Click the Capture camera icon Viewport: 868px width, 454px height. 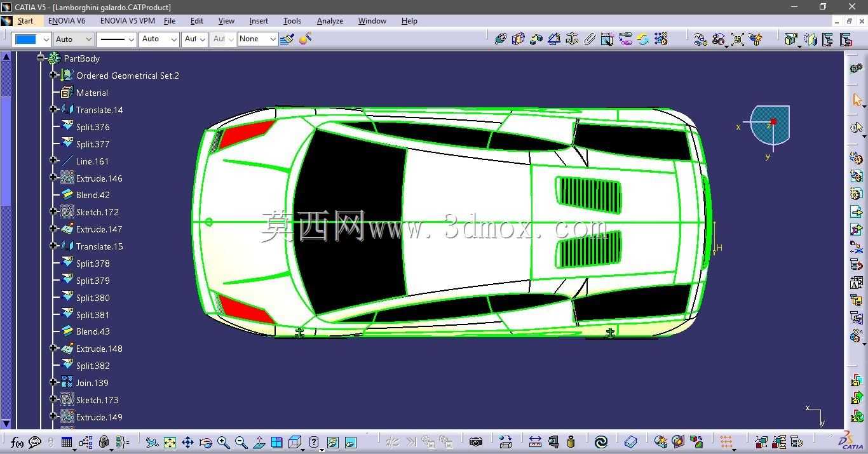coord(476,442)
